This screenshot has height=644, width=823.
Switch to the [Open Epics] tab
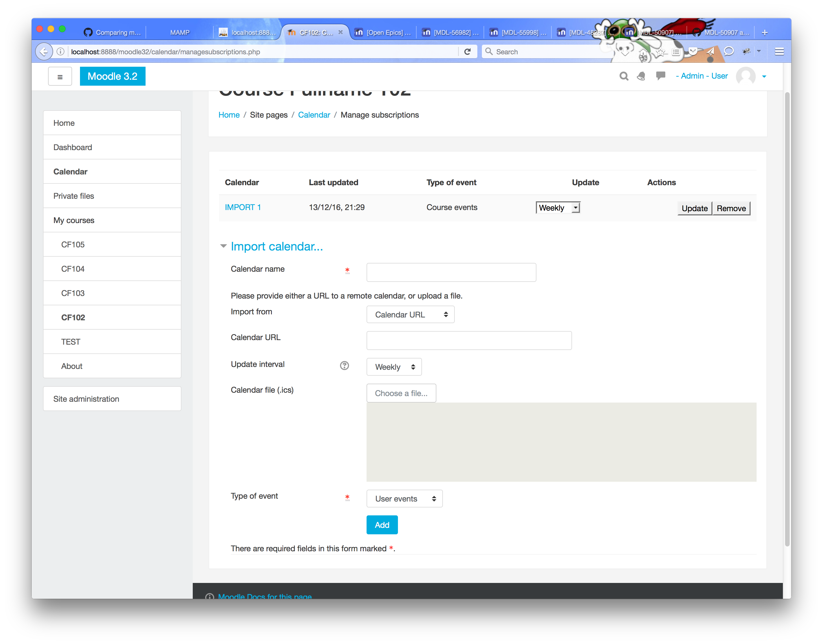pyautogui.click(x=383, y=33)
